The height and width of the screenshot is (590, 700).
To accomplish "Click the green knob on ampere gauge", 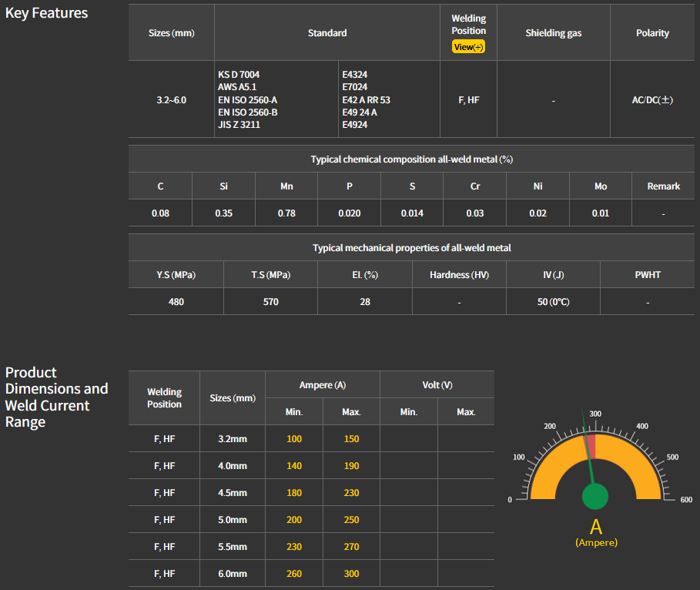I will point(594,497).
